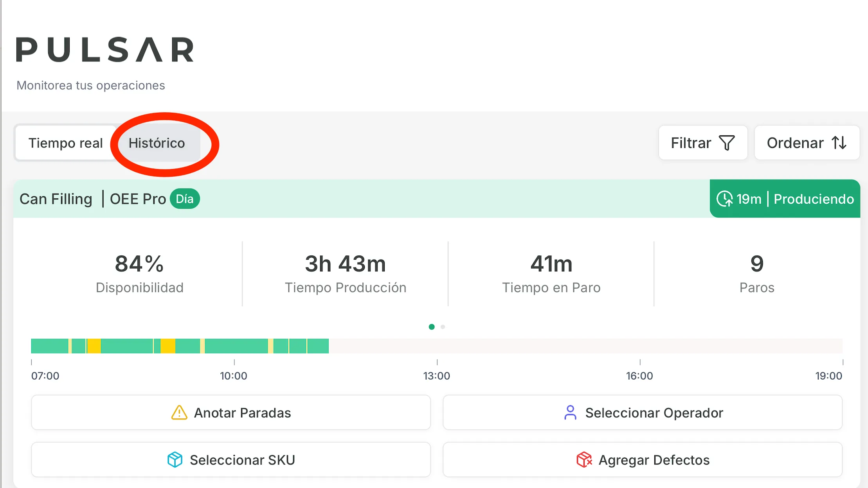Click the red defect box icon

click(584, 460)
